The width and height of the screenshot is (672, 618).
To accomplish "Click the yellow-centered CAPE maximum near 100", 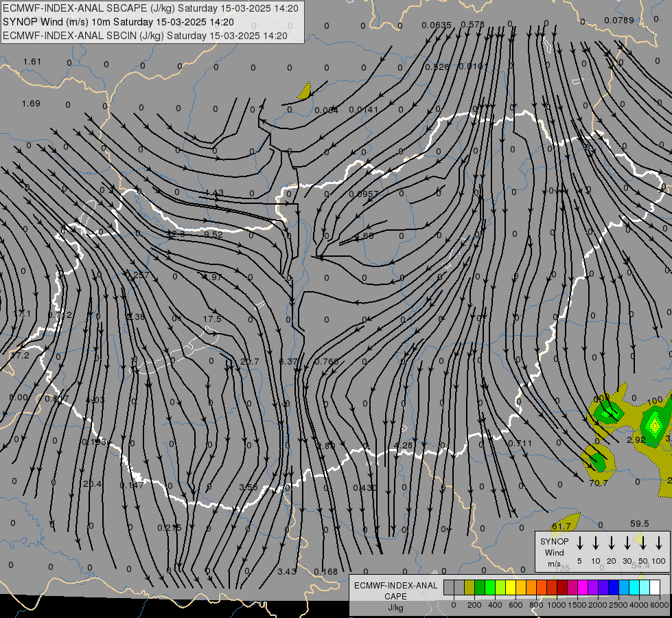I will (654, 426).
